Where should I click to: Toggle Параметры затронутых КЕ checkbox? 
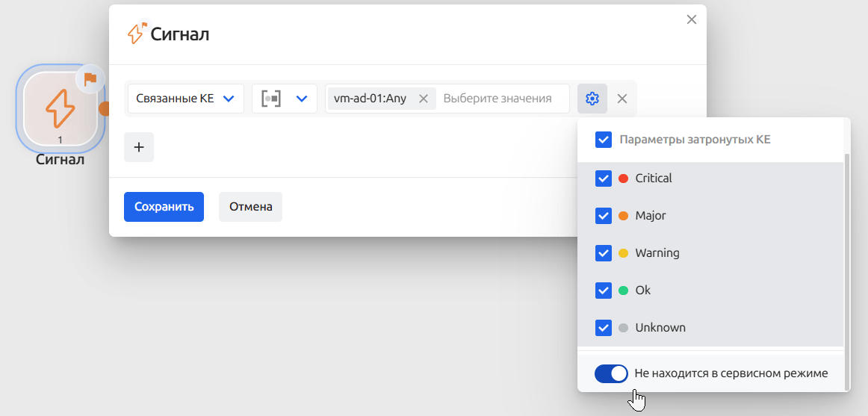[604, 140]
